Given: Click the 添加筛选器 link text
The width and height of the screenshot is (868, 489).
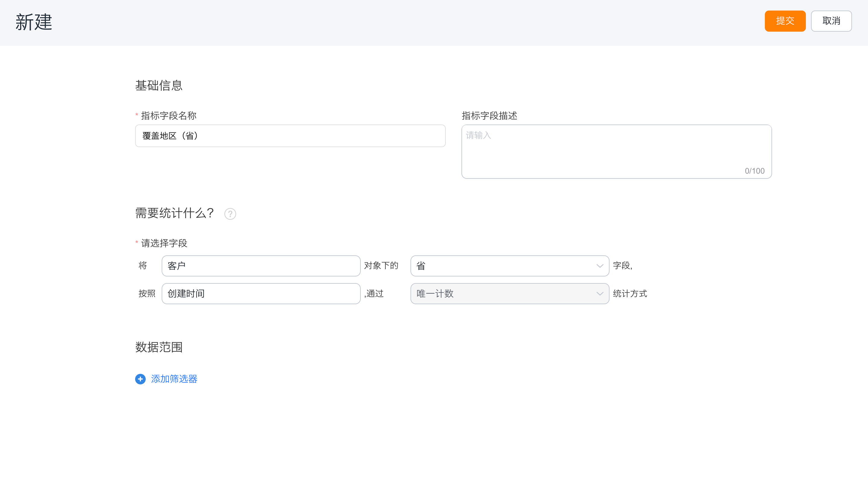Looking at the screenshot, I should point(174,379).
